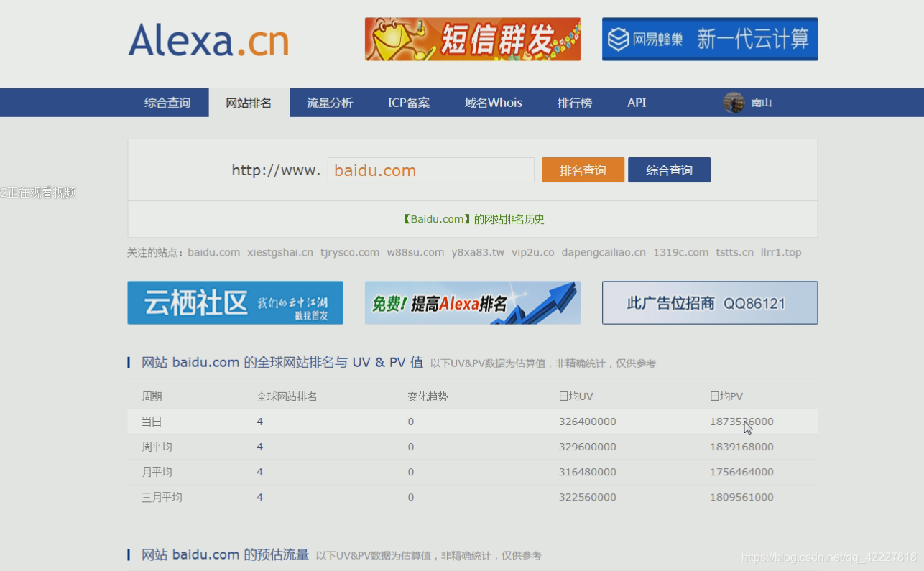This screenshot has width=924, height=571.
Task: Open the 排行榜 ranking page
Action: [x=574, y=102]
